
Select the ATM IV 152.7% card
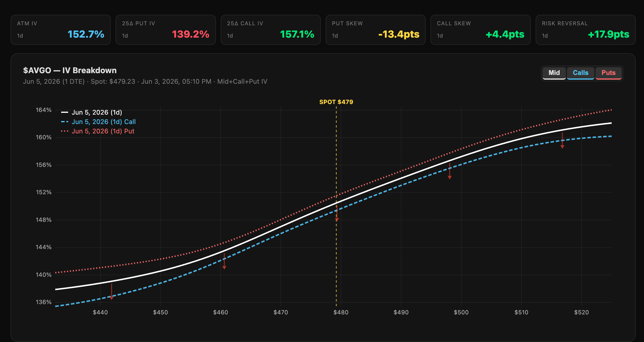click(x=61, y=30)
